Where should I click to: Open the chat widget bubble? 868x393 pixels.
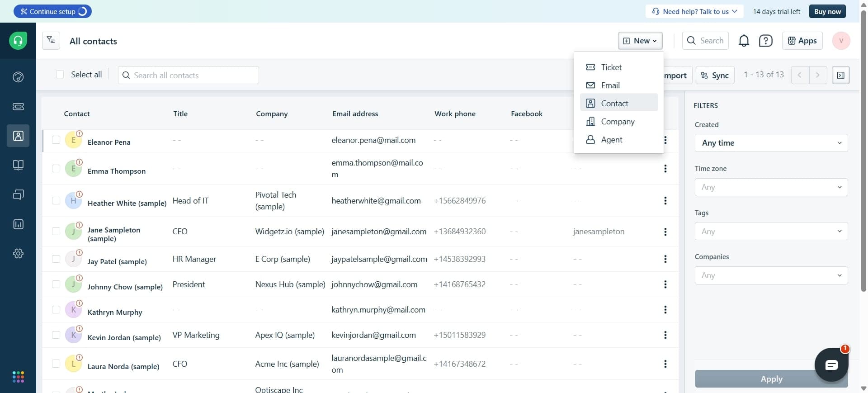coord(831,365)
